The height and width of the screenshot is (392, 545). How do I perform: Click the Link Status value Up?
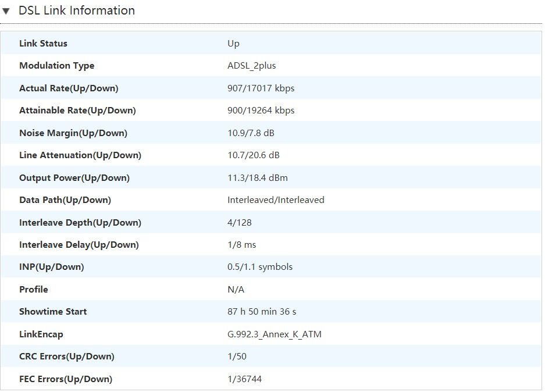(x=233, y=44)
